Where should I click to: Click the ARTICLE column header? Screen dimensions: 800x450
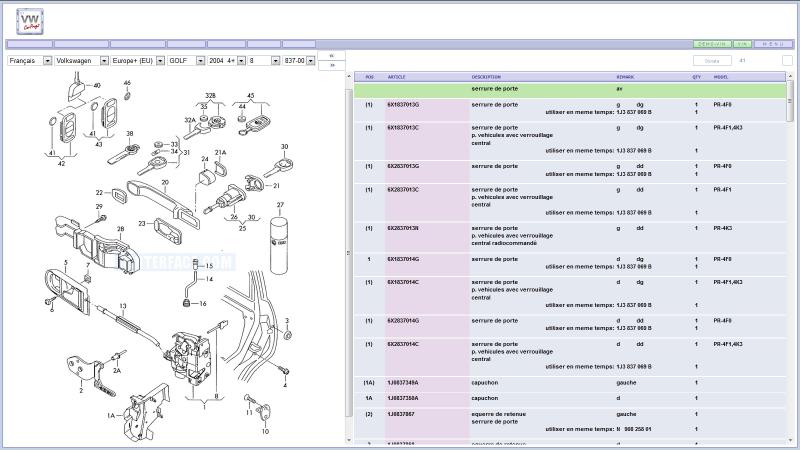click(396, 77)
